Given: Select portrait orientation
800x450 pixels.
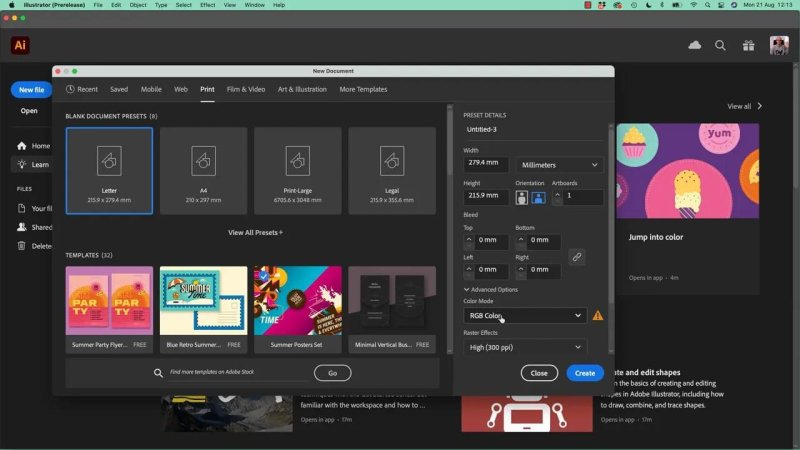Looking at the screenshot, I should pos(521,197).
